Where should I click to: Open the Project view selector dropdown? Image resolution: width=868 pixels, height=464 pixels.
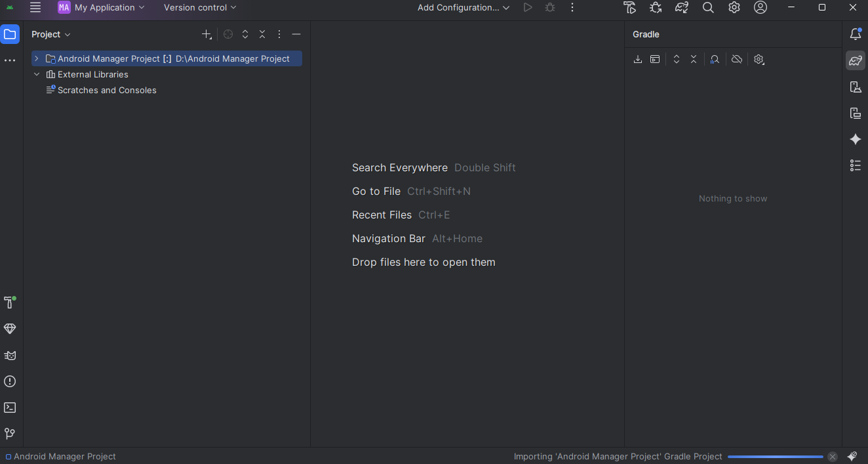pos(51,34)
